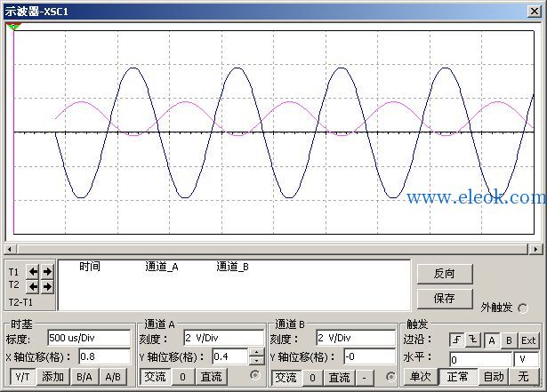The image size is (547, 392).
Task: Choose 正常 normal trigger mode
Action: coord(457,377)
